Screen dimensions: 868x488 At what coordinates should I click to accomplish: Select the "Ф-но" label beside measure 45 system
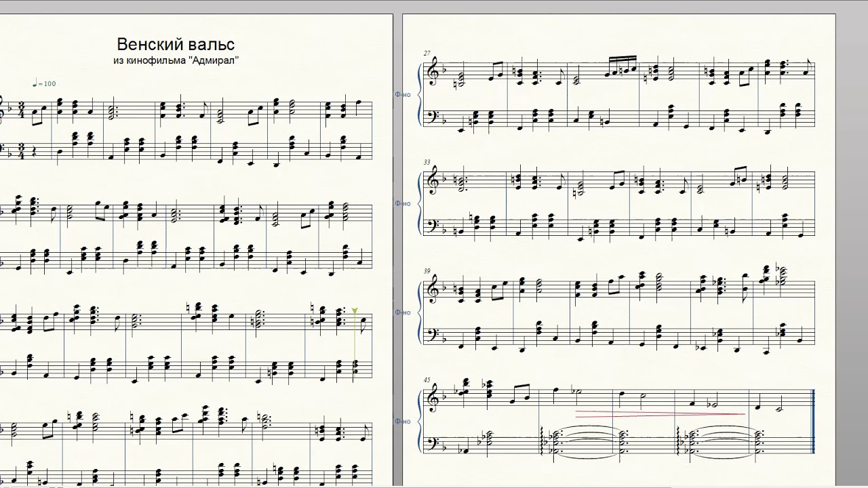[403, 422]
